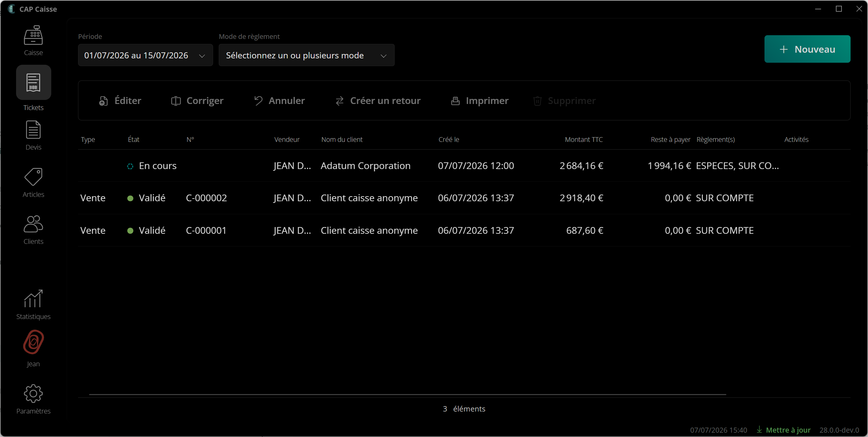Image resolution: width=868 pixels, height=437 pixels.
Task: Click the horizontal scrollbar under the table
Action: [407, 394]
